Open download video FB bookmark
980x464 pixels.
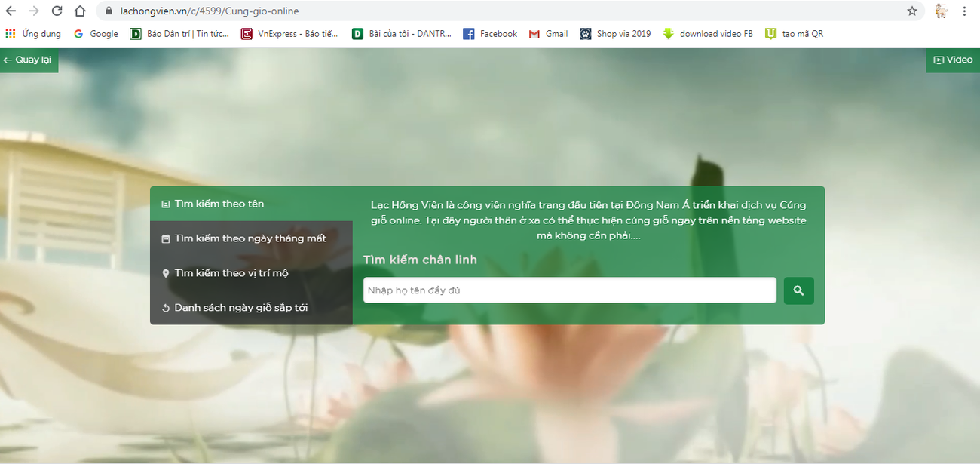[x=708, y=34]
